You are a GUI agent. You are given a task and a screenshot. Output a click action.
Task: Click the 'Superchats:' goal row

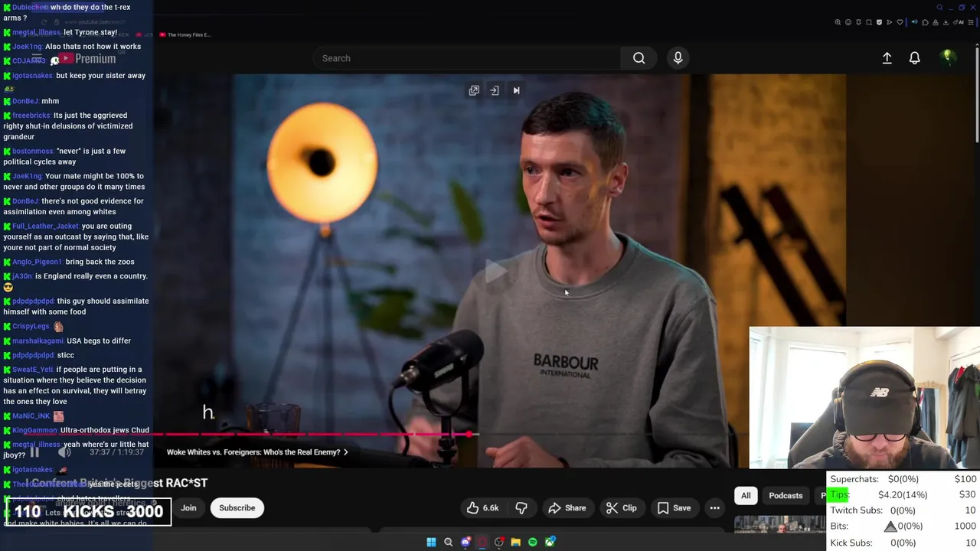(x=903, y=479)
